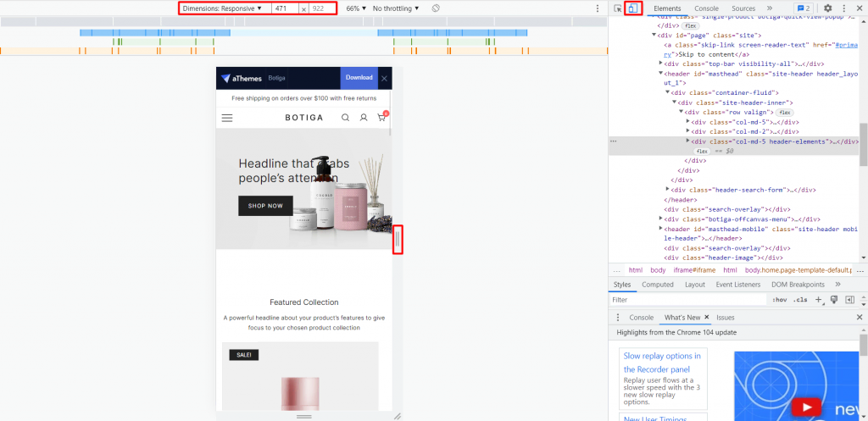Select the inspect element picker icon
Image resolution: width=868 pixels, height=421 pixels.
[618, 8]
